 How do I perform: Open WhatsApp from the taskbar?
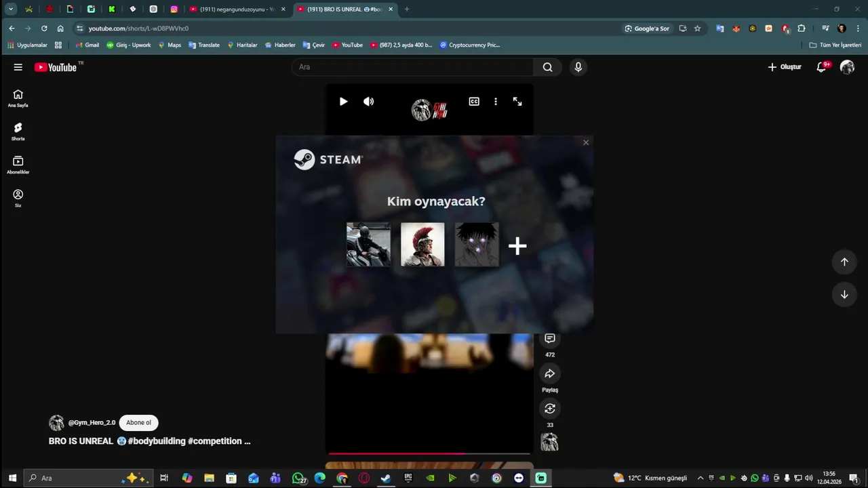[298, 478]
